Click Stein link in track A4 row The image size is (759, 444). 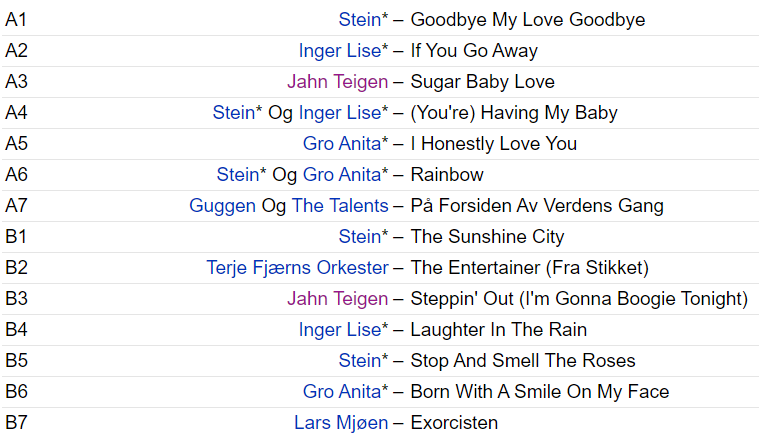click(x=234, y=113)
